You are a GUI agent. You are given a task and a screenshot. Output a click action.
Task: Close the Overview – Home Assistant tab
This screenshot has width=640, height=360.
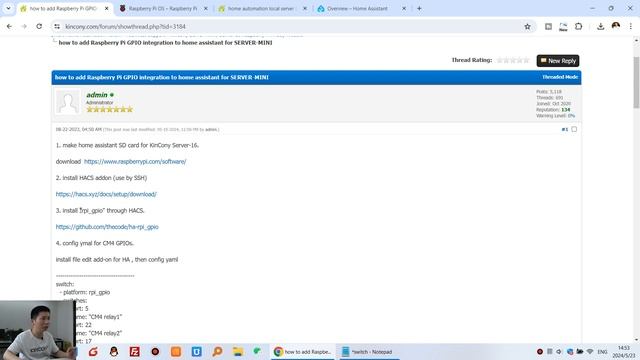[x=404, y=8]
